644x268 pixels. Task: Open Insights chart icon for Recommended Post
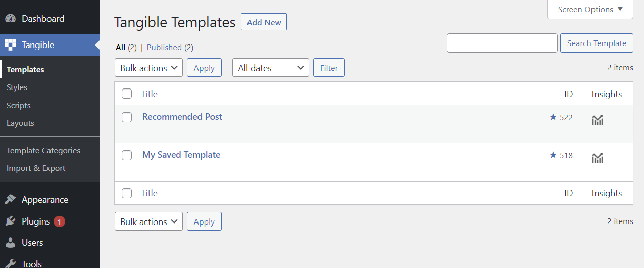click(x=598, y=120)
